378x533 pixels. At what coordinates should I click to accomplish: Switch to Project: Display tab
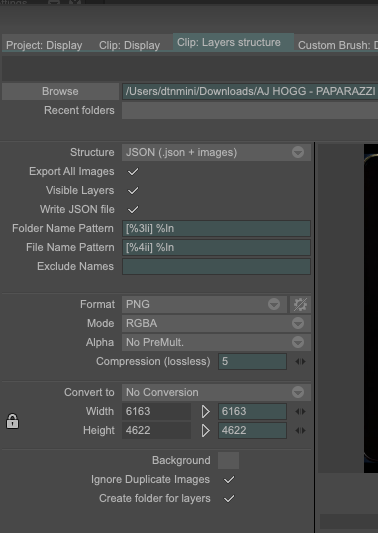[x=44, y=45]
